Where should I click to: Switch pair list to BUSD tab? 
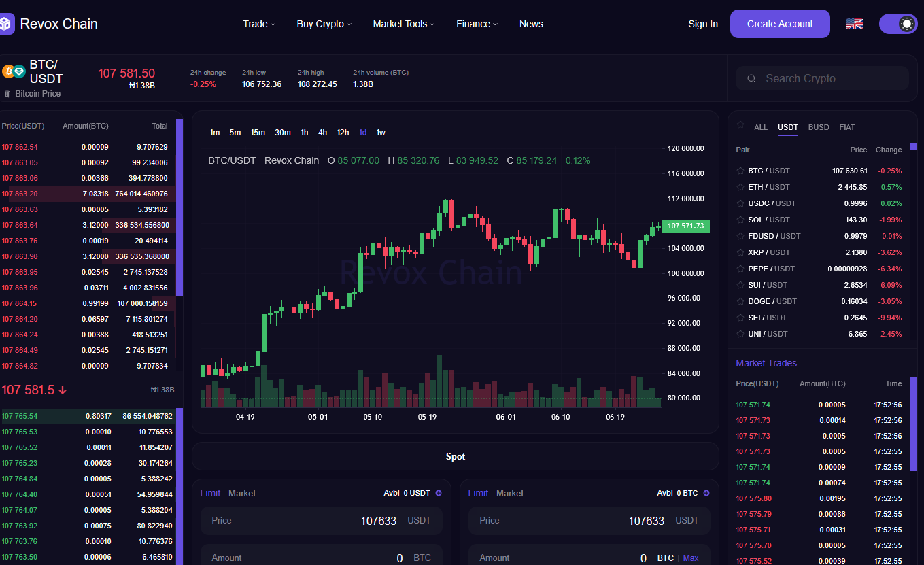tap(819, 127)
